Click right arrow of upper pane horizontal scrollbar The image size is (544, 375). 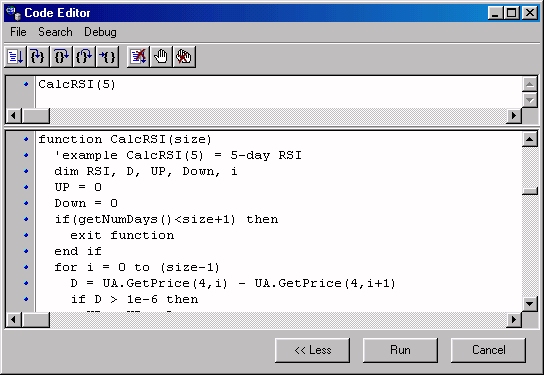click(514, 116)
